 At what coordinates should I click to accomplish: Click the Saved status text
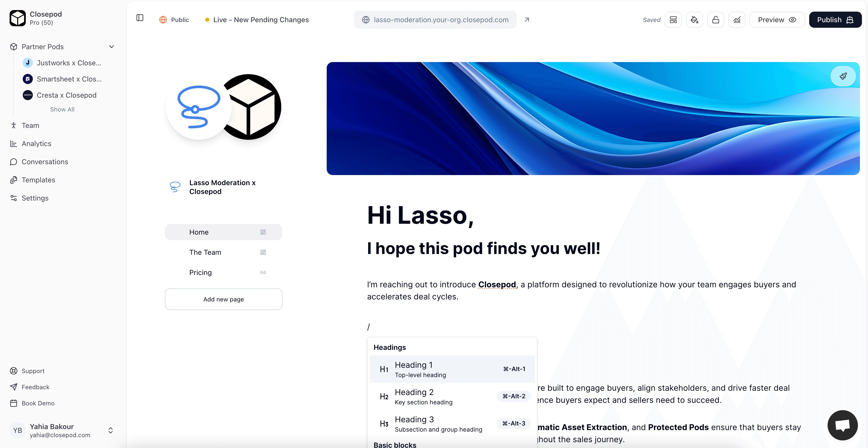click(651, 20)
